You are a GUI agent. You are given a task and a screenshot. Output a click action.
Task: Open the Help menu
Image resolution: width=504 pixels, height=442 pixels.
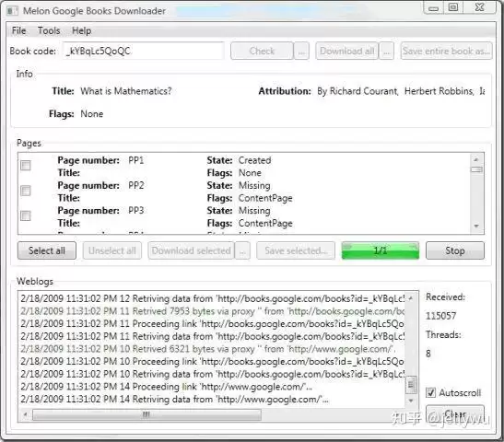click(82, 30)
